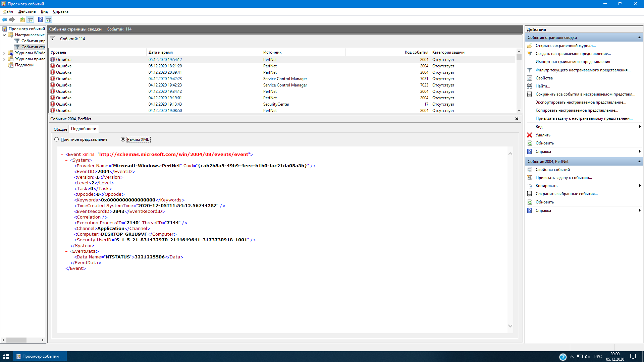Click the Найти binoculars icon
The height and width of the screenshot is (362, 644).
tap(530, 86)
